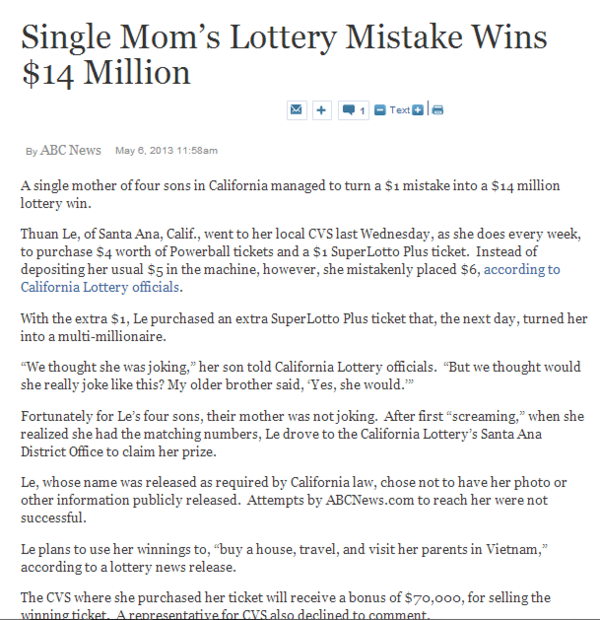The width and height of the screenshot is (600, 620).
Task: Click the email article envelope icon
Action: pyautogui.click(x=297, y=110)
